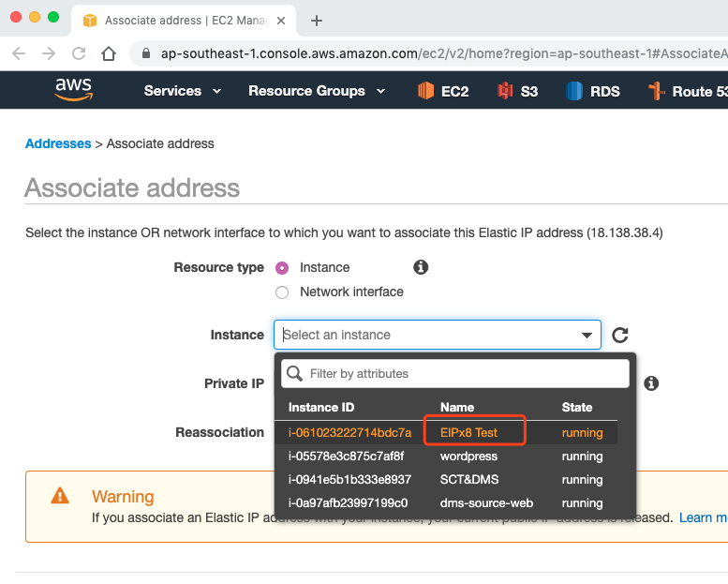Go to the browser home page
The height and width of the screenshot is (584, 728).
pyautogui.click(x=109, y=53)
